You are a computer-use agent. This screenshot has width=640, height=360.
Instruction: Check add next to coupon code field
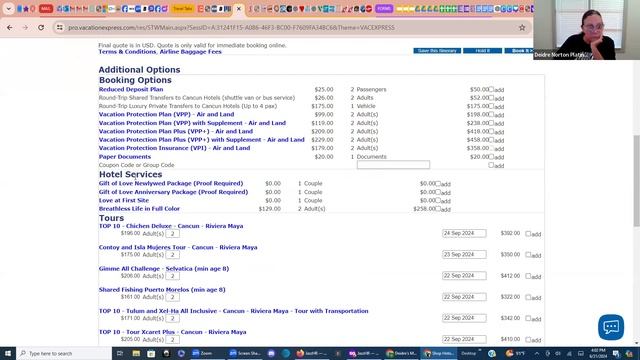(x=491, y=165)
